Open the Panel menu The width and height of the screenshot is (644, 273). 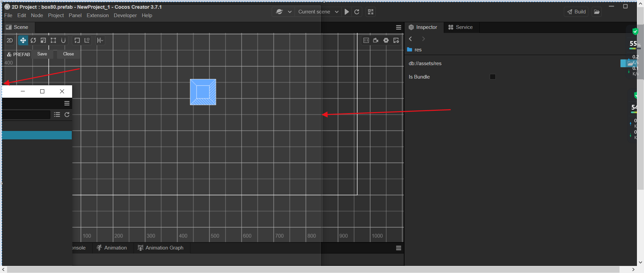75,15
